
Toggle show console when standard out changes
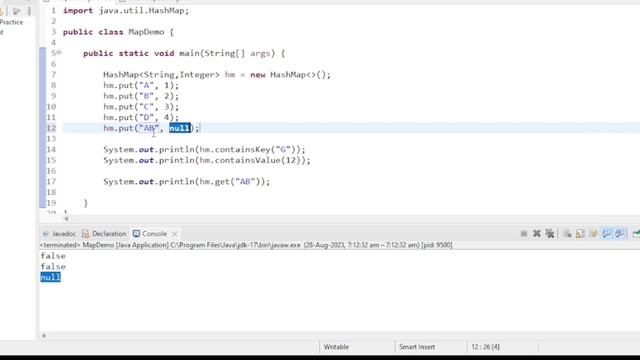(x=607, y=233)
